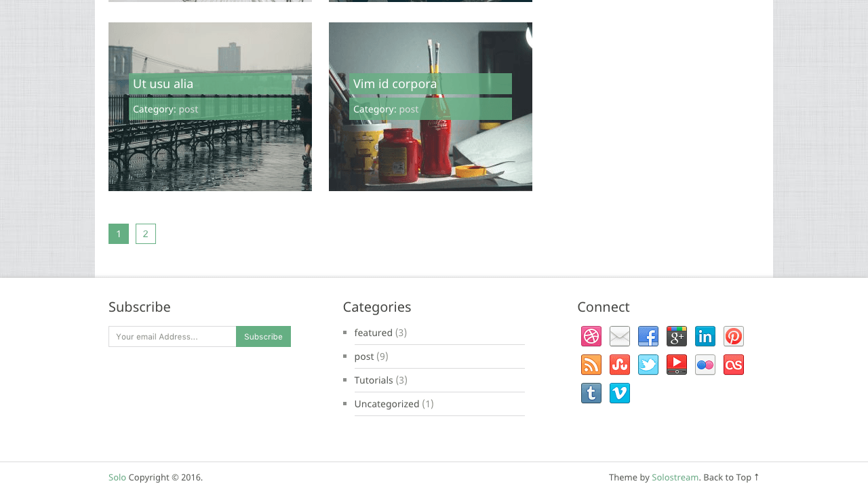Focus the email address input field
The height and width of the screenshot is (492, 868).
pos(172,337)
